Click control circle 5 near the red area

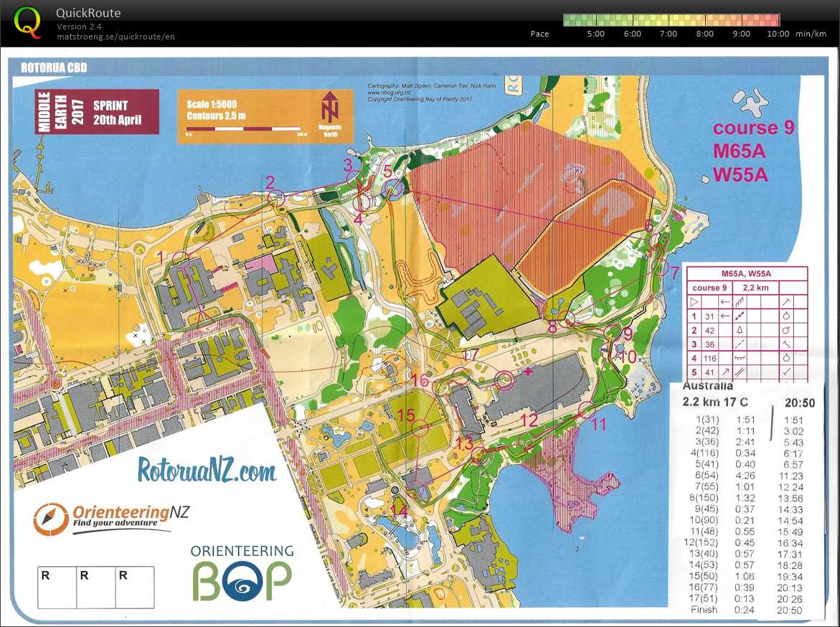click(x=393, y=188)
